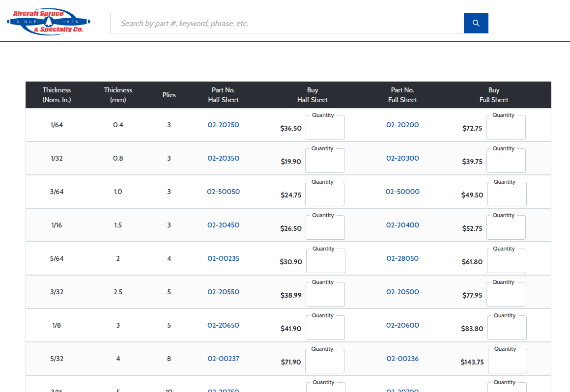This screenshot has width=570, height=392.
Task: Open part link 02-20450
Action: click(223, 225)
